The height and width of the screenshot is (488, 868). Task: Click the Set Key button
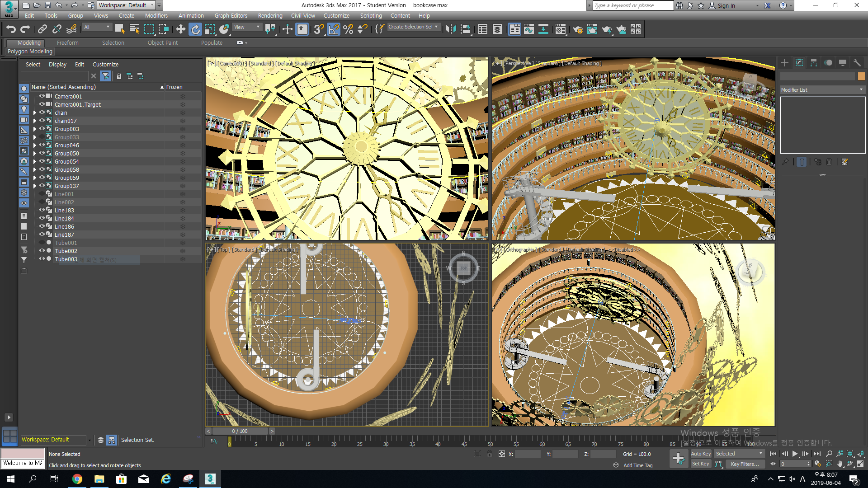point(700,464)
